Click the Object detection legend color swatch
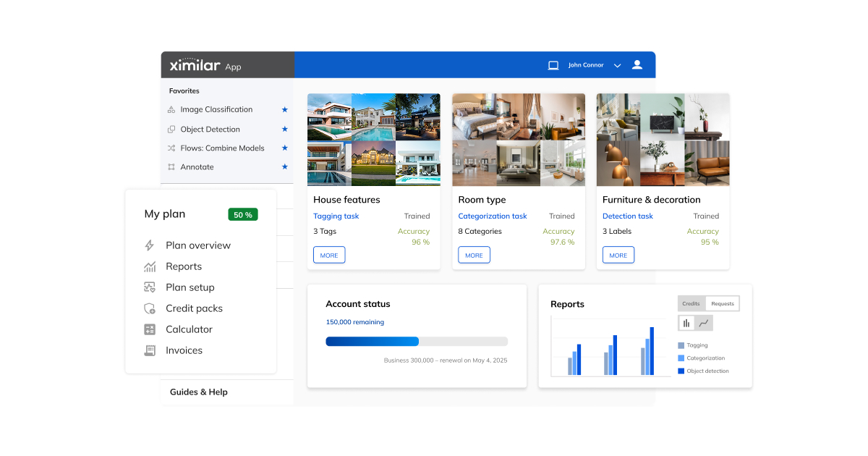This screenshot has width=868, height=456. click(681, 371)
